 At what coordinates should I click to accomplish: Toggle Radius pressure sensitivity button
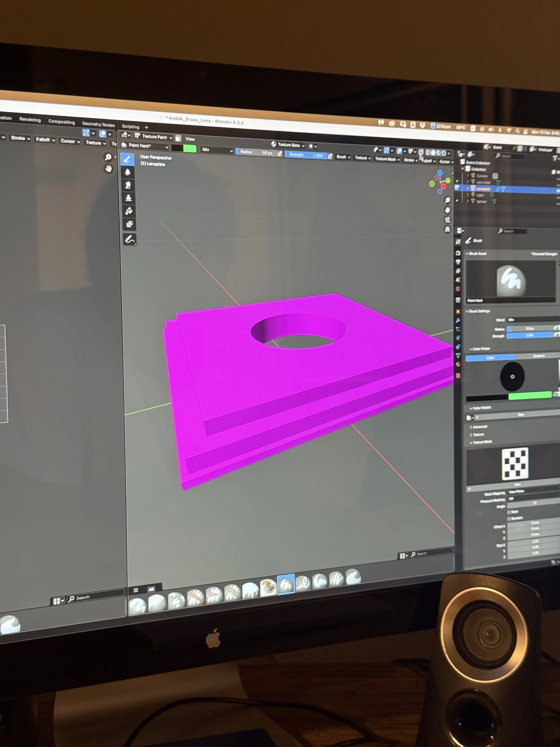280,154
